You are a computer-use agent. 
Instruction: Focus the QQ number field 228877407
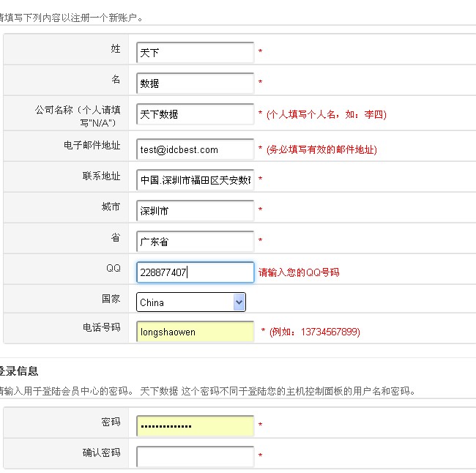tap(195, 272)
